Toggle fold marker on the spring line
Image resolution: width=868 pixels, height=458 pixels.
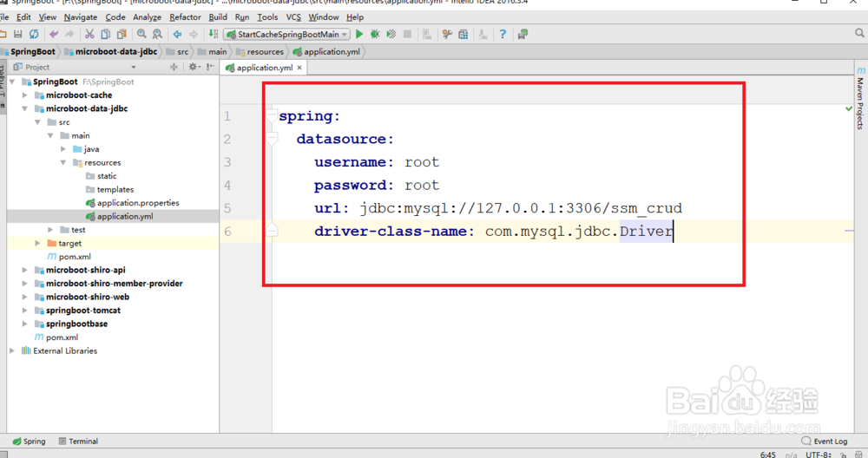[x=271, y=115]
